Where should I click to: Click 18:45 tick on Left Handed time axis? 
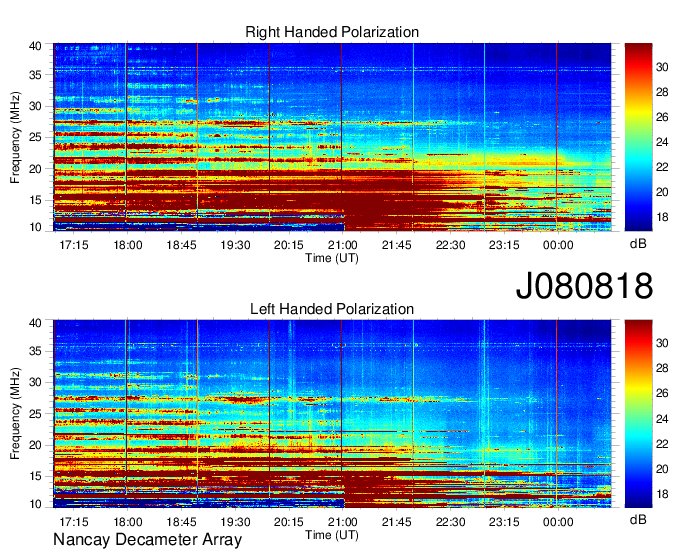[181, 522]
